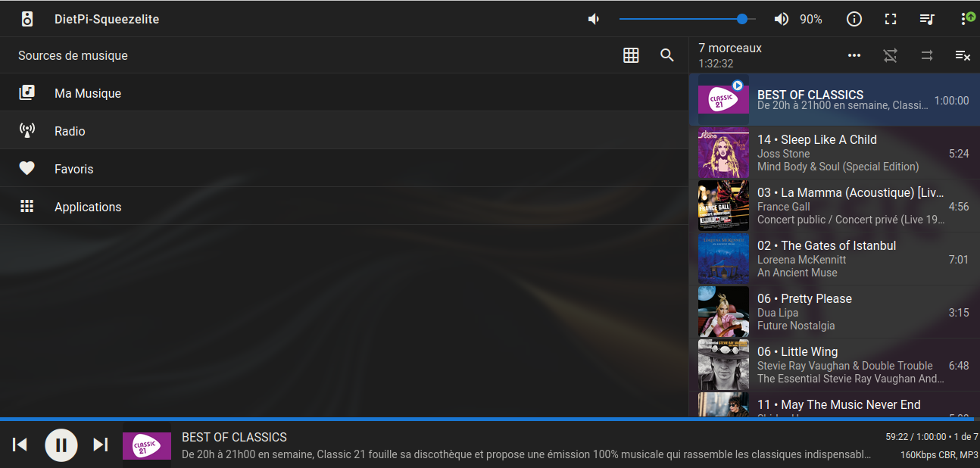Play La Mamma (Acoustique) track
Viewport: 980px width, 468px height.
click(x=835, y=206)
